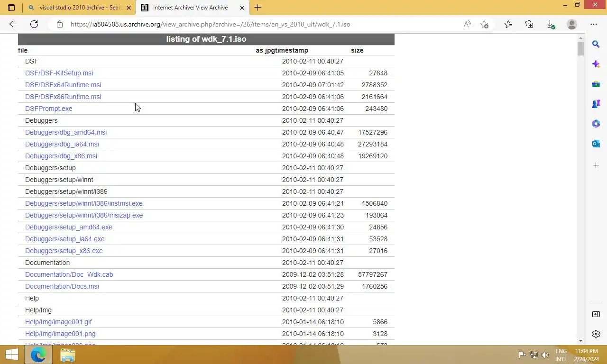Open the network tray icon

pos(533,355)
